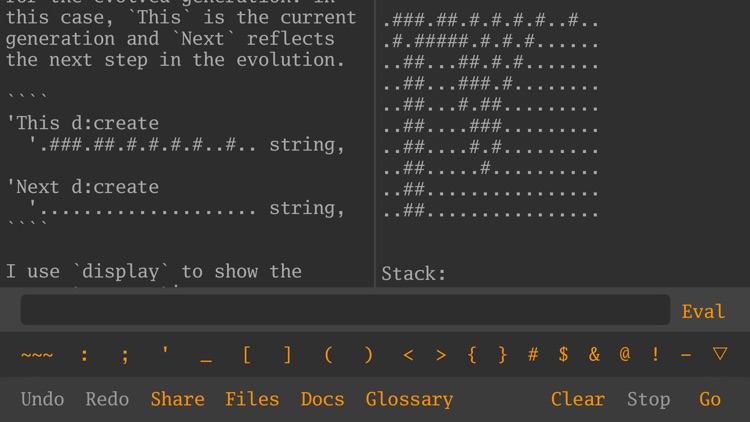Insert the dollar sign key

(x=563, y=355)
